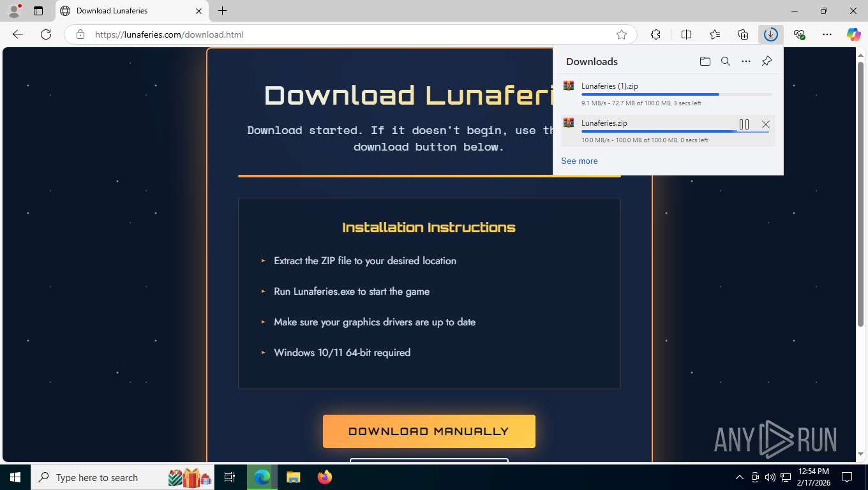Viewport: 868px width, 490px height.
Task: Click the DOWNLOAD MANUALLY button
Action: (429, 431)
